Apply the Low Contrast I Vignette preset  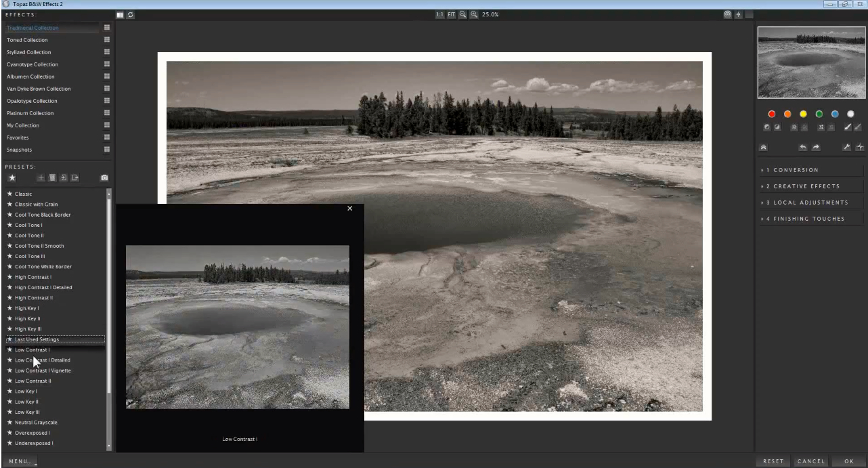[43, 370]
